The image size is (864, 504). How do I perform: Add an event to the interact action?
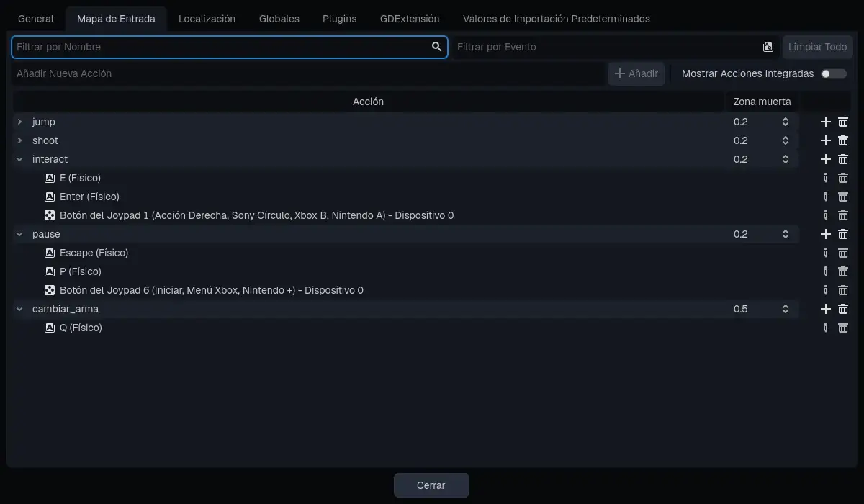pos(826,159)
